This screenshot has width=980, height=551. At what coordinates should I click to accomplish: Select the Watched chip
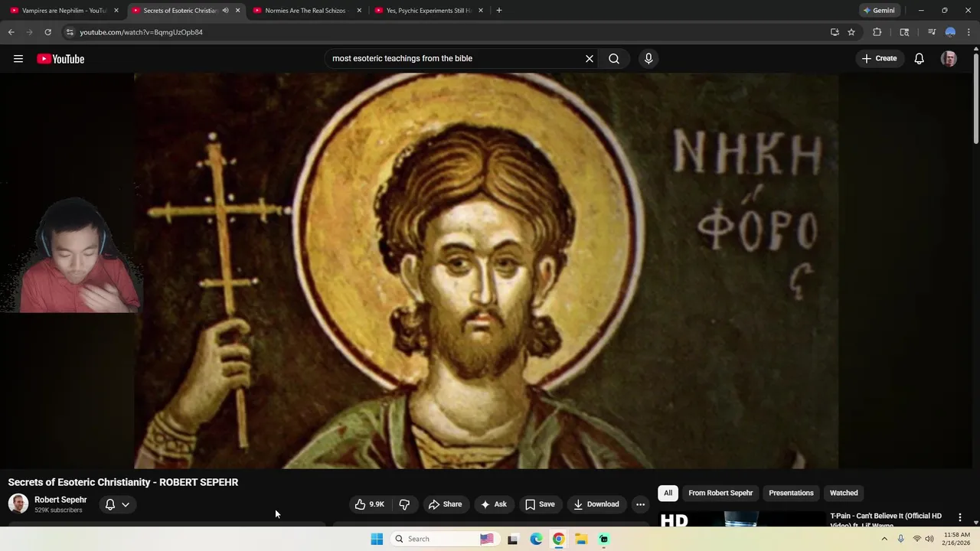coord(844,493)
